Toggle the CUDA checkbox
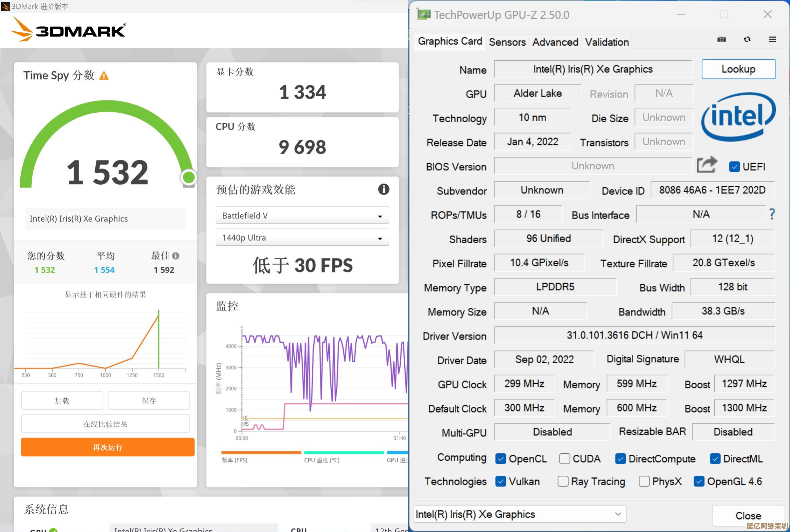This screenshot has width=790, height=532. [564, 459]
